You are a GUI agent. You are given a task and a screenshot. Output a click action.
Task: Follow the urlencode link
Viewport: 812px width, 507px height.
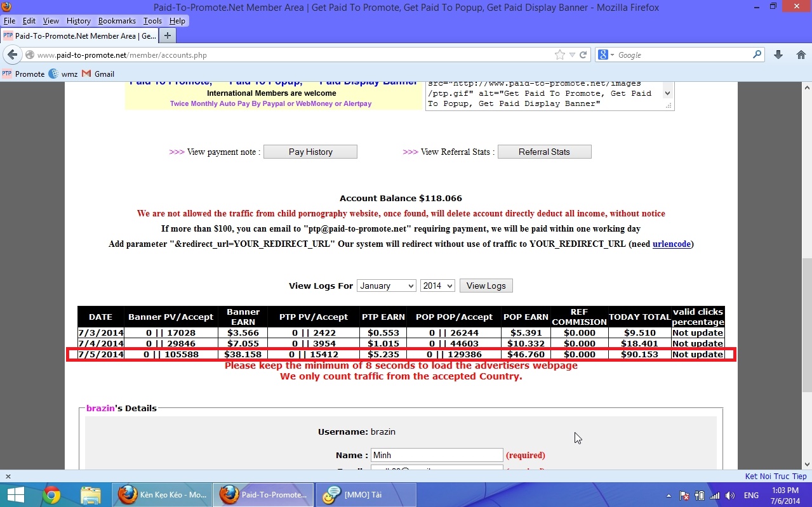671,244
